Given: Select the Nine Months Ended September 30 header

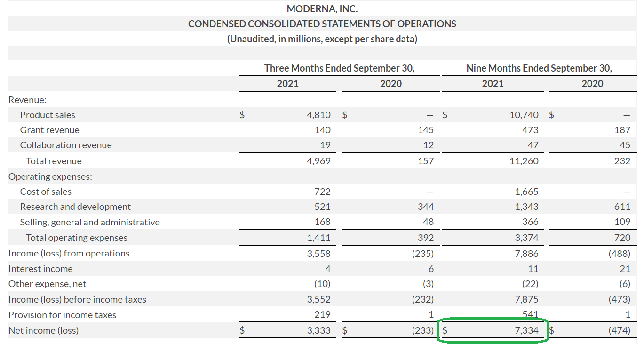Looking at the screenshot, I should (539, 68).
